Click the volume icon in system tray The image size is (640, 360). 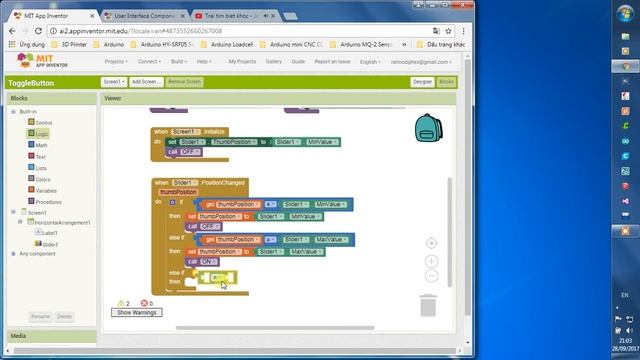click(x=629, y=331)
